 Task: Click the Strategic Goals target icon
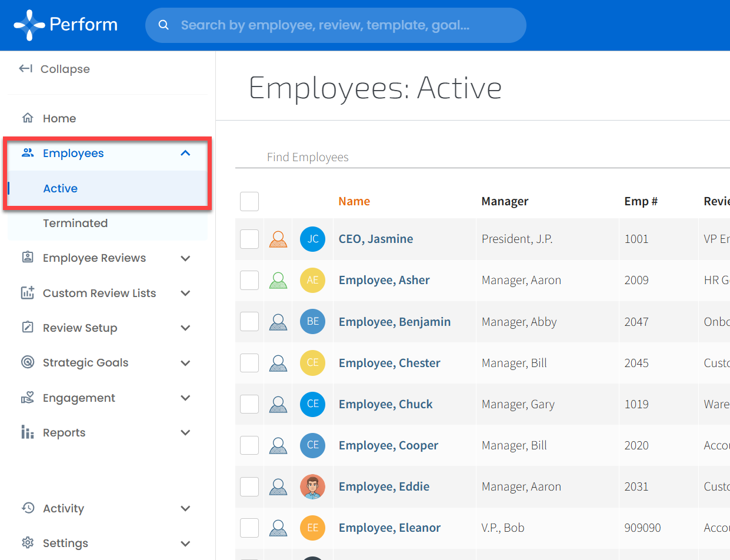[27, 362]
